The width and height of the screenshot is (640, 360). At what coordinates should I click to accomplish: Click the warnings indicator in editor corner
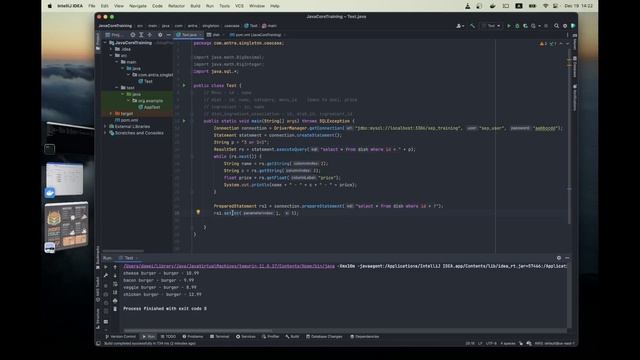click(x=543, y=44)
